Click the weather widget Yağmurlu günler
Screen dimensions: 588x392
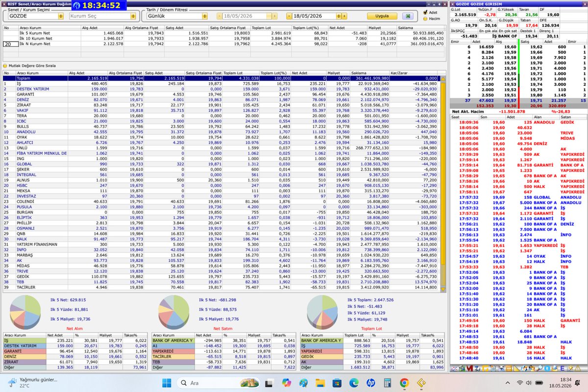pos(32,382)
